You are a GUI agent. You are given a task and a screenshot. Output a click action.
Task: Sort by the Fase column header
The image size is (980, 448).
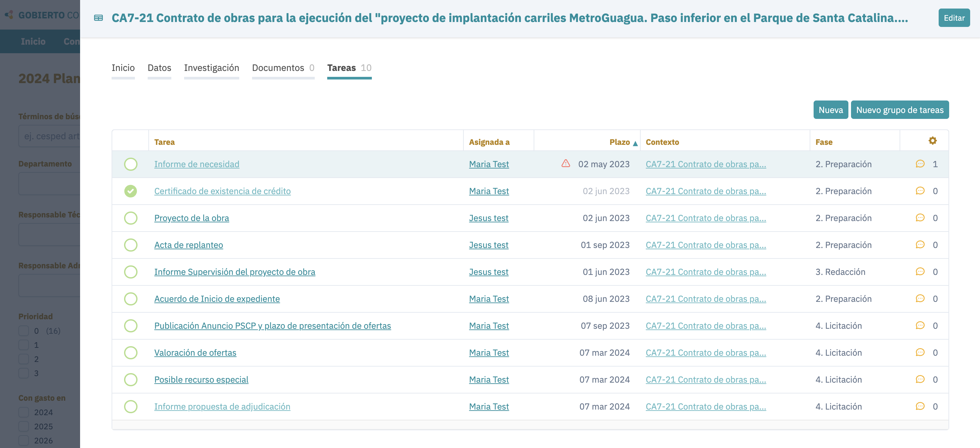click(824, 142)
